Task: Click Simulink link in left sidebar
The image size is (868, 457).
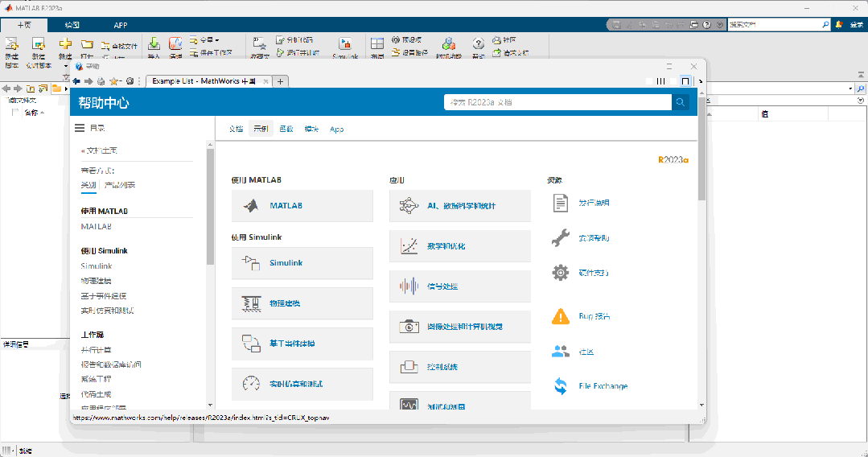Action: point(97,266)
